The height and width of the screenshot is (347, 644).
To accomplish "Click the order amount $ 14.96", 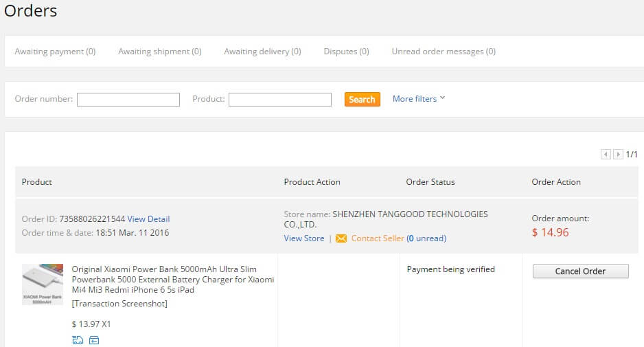I will [551, 233].
